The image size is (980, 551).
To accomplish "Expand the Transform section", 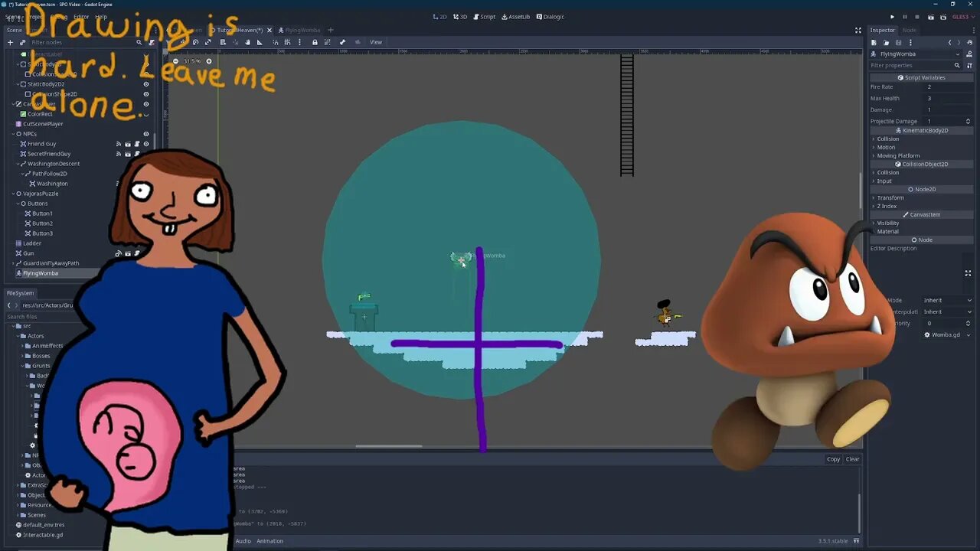I will (x=890, y=197).
